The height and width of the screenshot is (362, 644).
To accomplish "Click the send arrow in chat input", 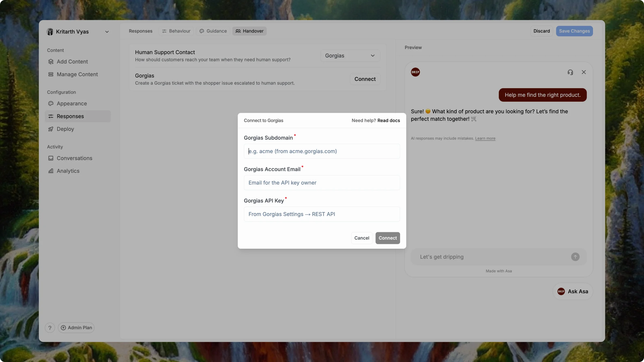I will [x=575, y=257].
